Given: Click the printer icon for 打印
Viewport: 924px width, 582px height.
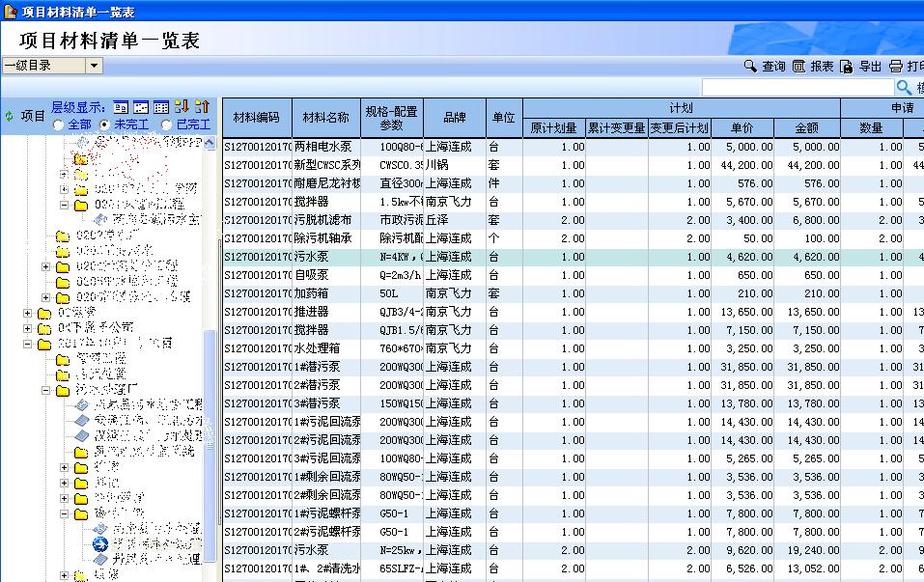Looking at the screenshot, I should click(x=895, y=67).
